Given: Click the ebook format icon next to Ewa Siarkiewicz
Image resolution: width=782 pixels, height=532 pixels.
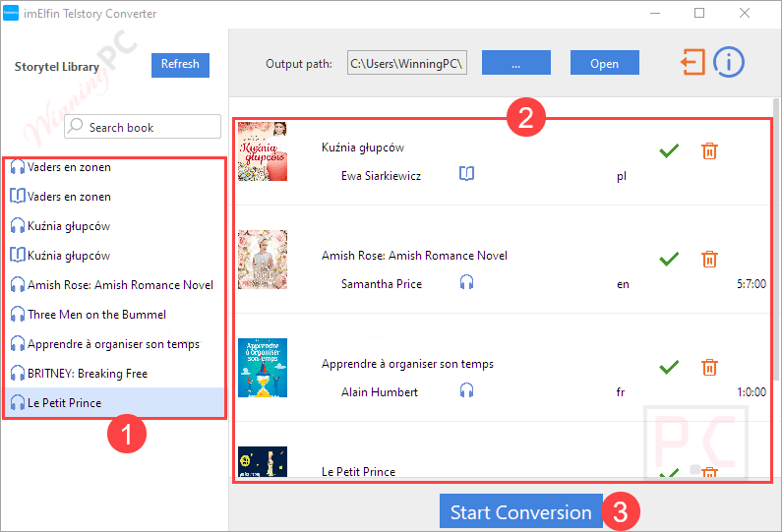Looking at the screenshot, I should pos(466,173).
